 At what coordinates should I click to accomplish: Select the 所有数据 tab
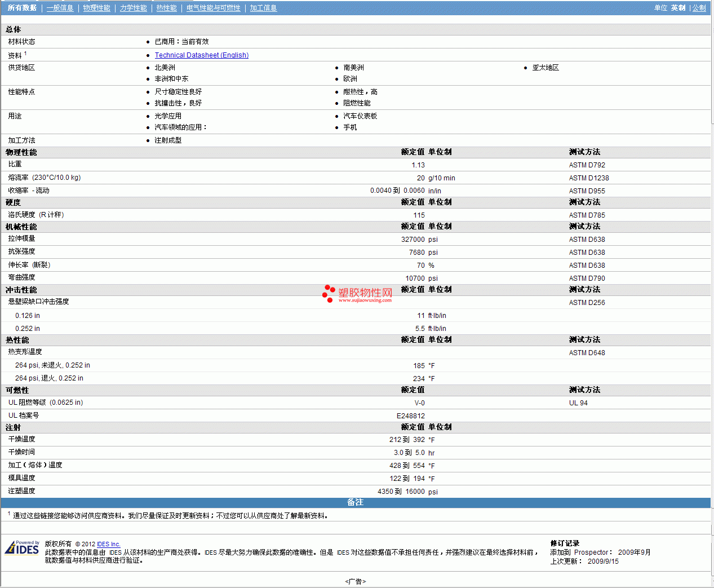[x=22, y=8]
